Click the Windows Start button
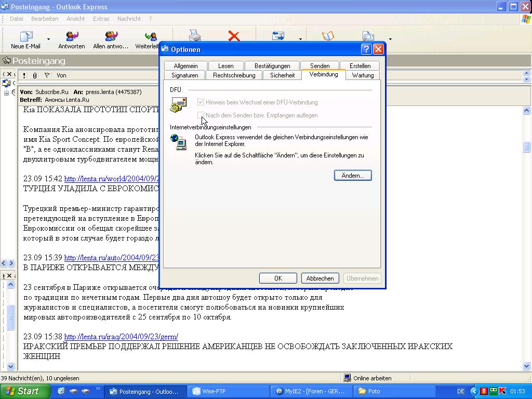Image resolution: width=532 pixels, height=399 pixels. coord(24,391)
